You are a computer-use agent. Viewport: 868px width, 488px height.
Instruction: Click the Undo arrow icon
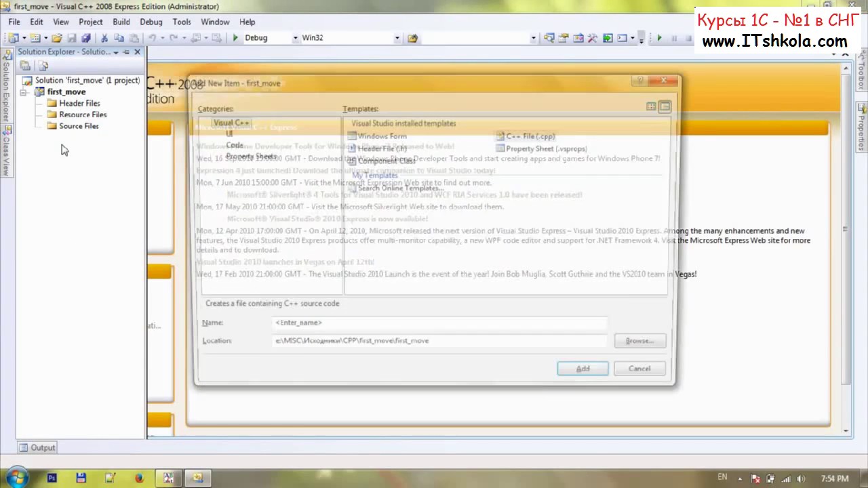coord(153,38)
